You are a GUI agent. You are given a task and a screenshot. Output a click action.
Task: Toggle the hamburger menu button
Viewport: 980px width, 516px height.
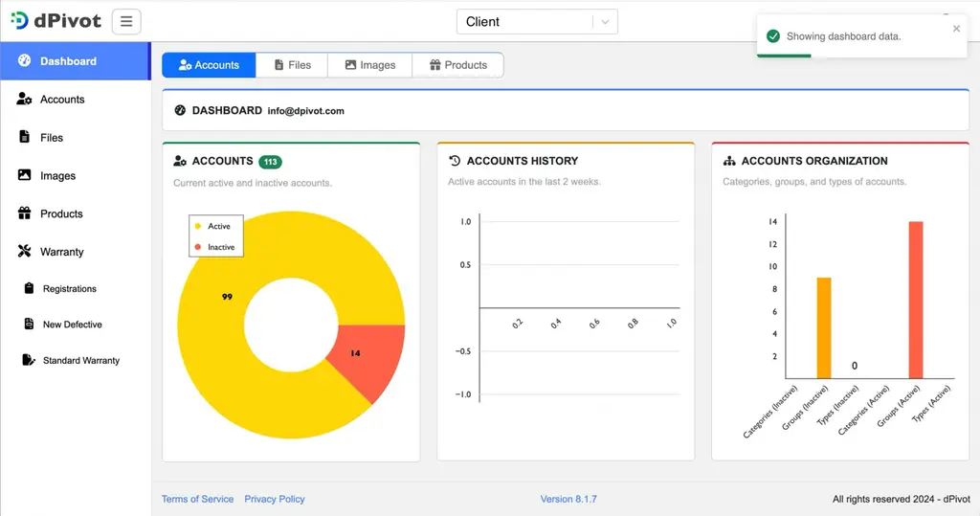tap(126, 21)
